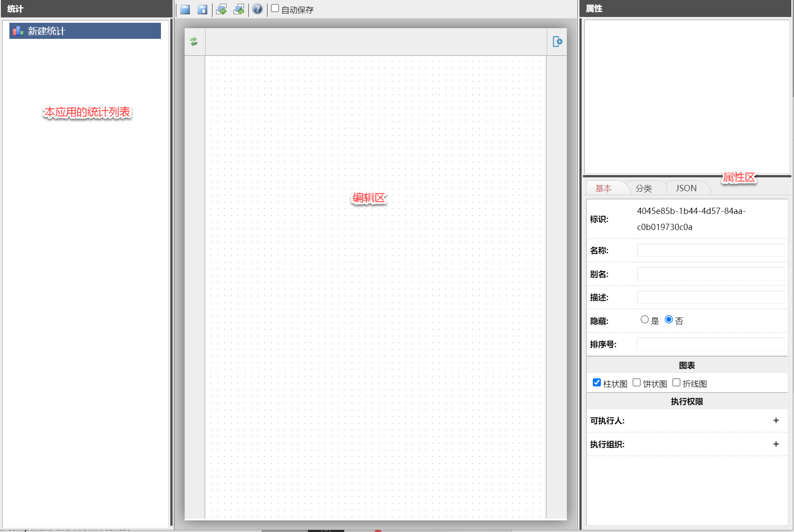
Task: Click the blue preview icon in editor
Action: (557, 42)
